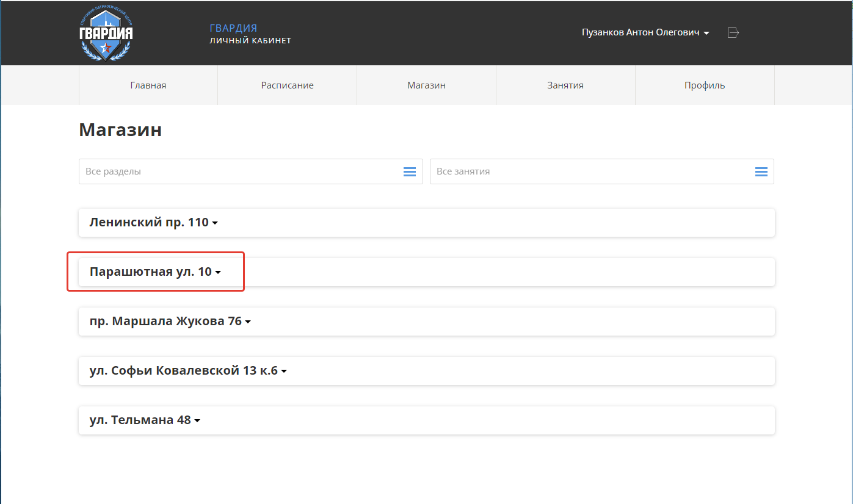Click the Все разделы filter field

(251, 171)
